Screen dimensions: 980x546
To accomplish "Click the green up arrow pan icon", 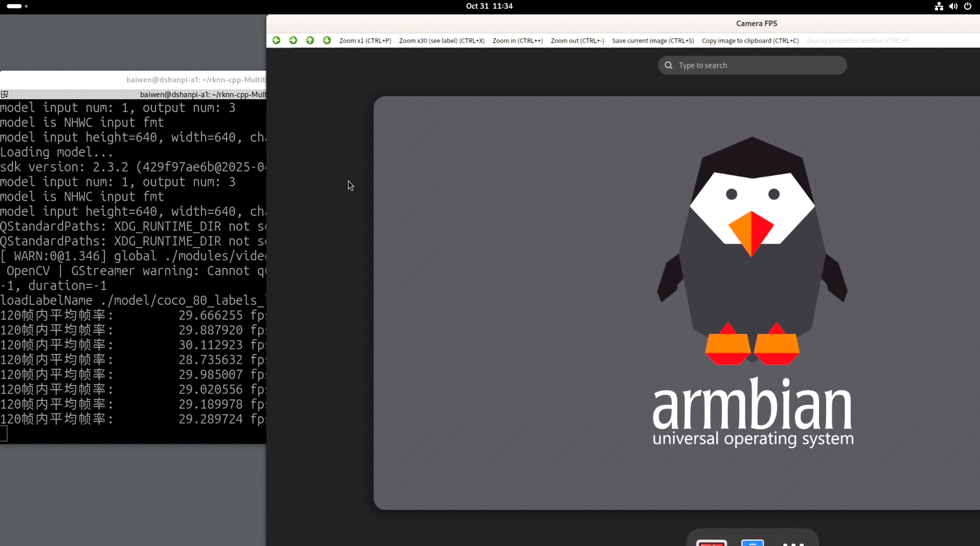I will click(x=310, y=40).
